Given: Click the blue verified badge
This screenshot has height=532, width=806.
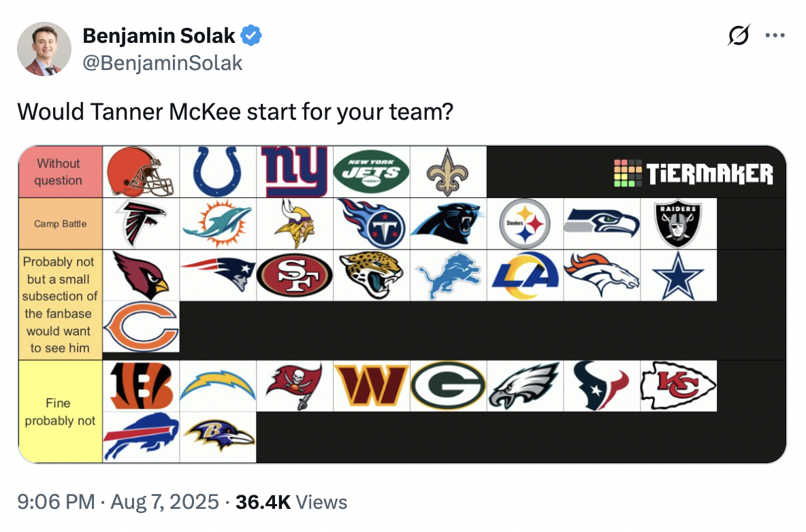Looking at the screenshot, I should tap(251, 35).
